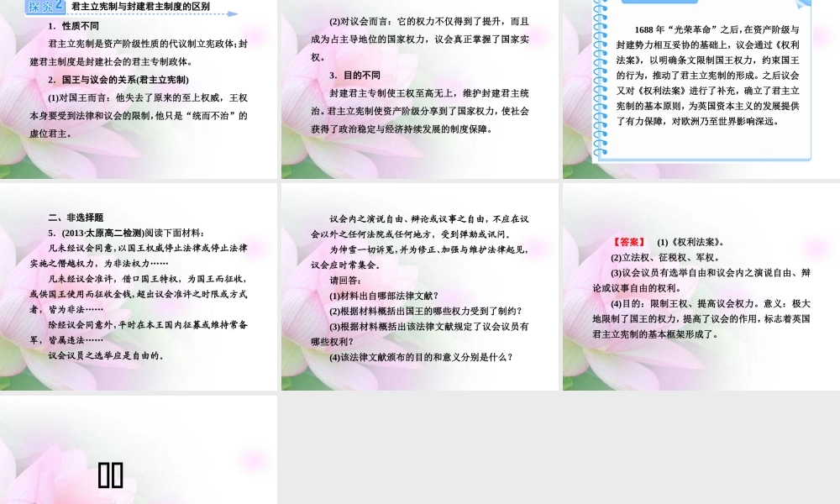Click the answer line starting (4)目的:限制王权
The width and height of the screenshot is (840, 504).
pos(711,304)
